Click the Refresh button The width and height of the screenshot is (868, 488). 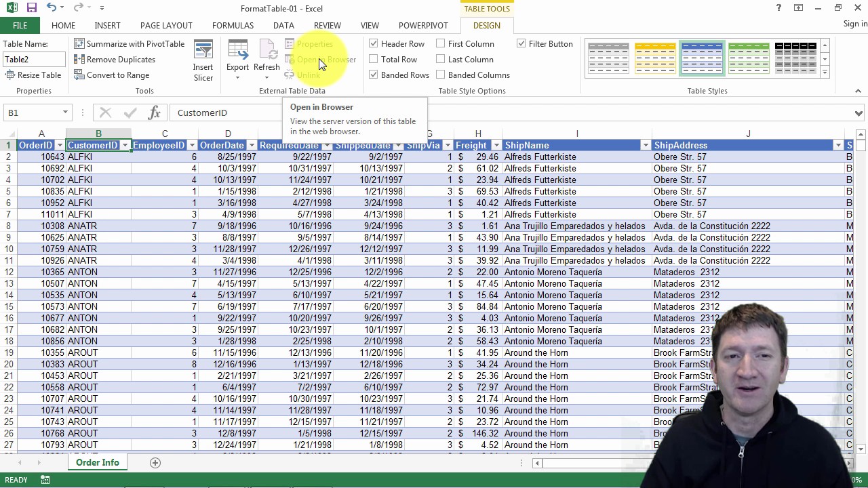pos(267,61)
